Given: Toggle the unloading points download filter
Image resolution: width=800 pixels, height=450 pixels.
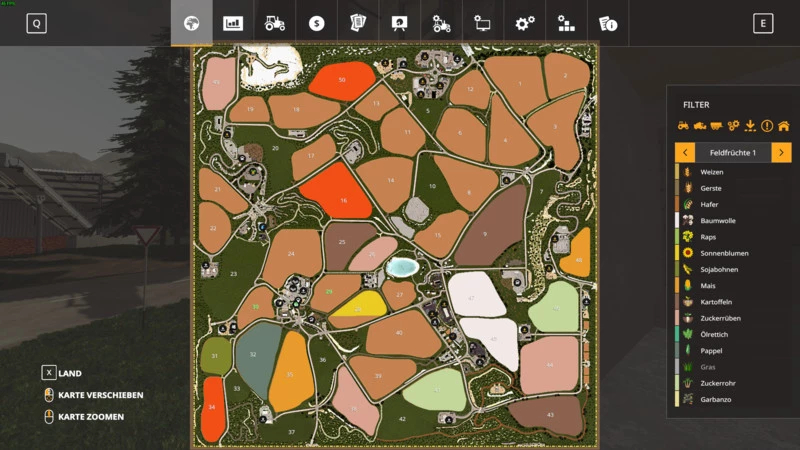Looking at the screenshot, I should [x=750, y=126].
